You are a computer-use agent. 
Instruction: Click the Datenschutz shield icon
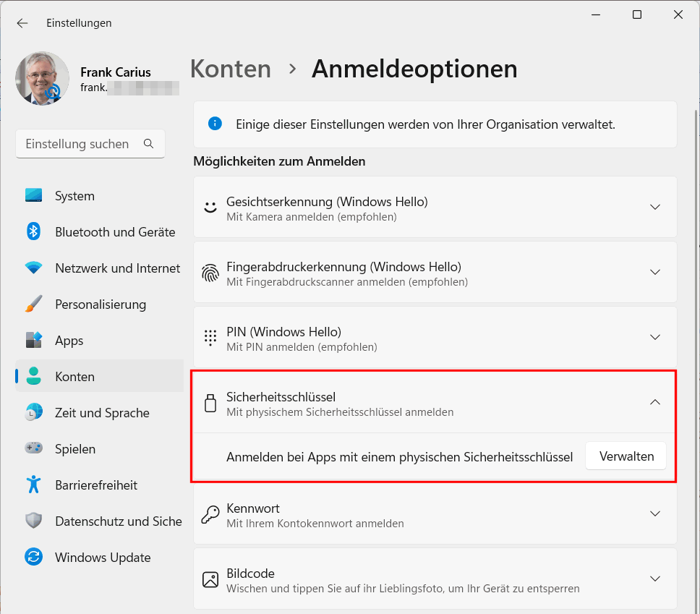click(33, 521)
